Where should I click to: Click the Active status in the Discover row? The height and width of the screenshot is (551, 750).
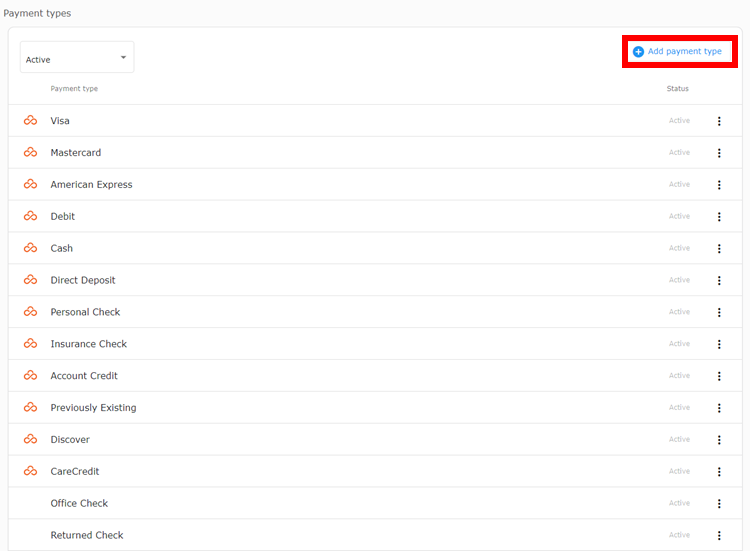pos(679,439)
